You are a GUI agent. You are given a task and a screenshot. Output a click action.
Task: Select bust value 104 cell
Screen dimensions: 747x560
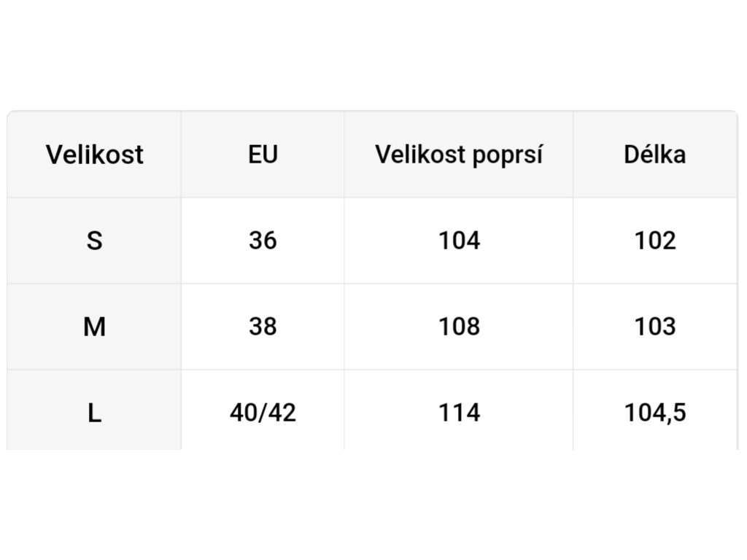click(x=459, y=241)
